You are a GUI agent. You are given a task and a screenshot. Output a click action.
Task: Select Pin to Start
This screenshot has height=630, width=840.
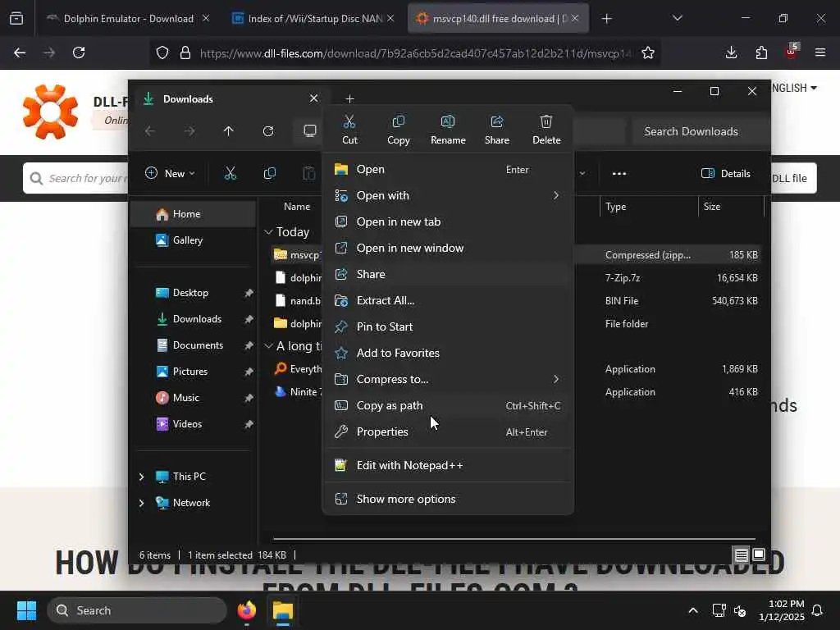point(448,326)
